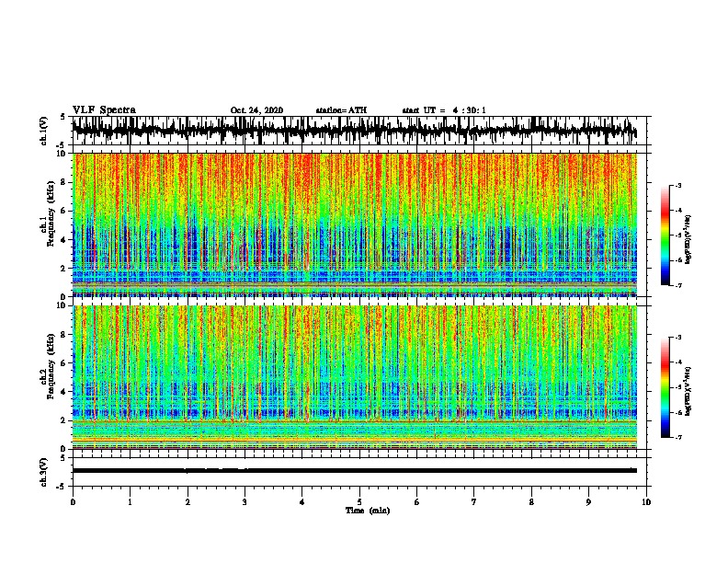Click the "VLF Spectra" plot title
The image size is (728, 563).
[x=104, y=110]
